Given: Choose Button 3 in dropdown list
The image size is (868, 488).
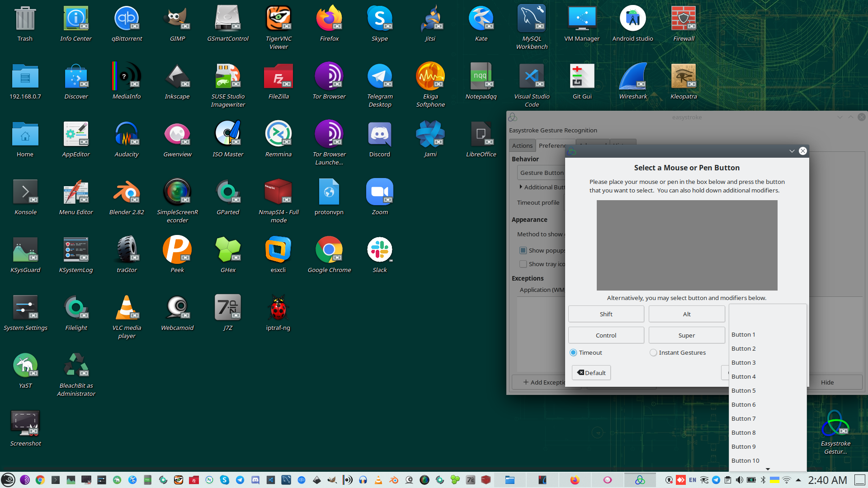Looking at the screenshot, I should [744, 362].
